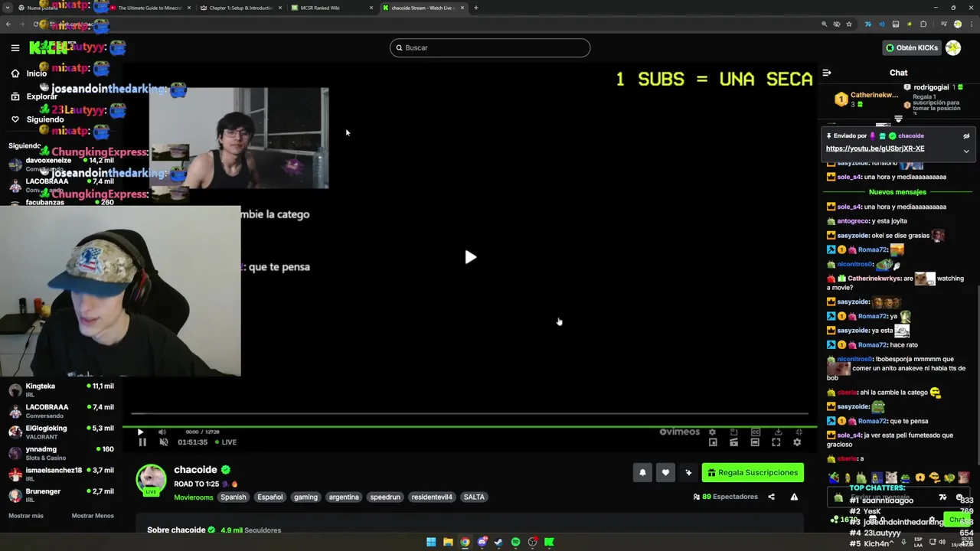
Task: Open ElGlogloking channel in sidebar
Action: tap(61, 432)
